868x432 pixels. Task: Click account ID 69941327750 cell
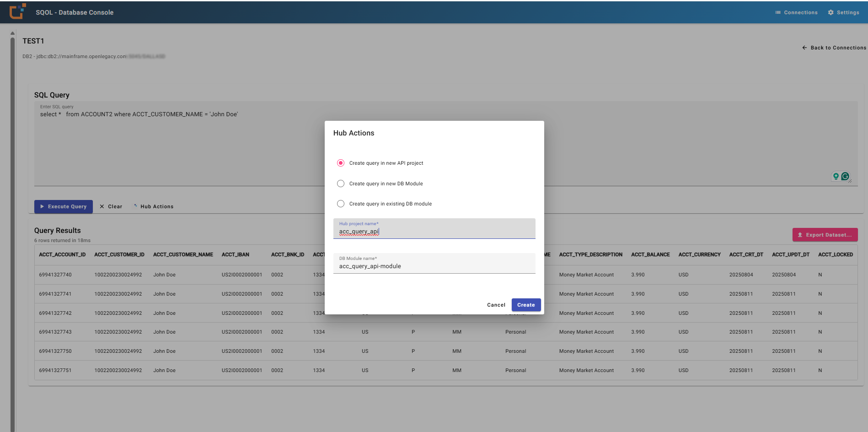[x=55, y=351]
